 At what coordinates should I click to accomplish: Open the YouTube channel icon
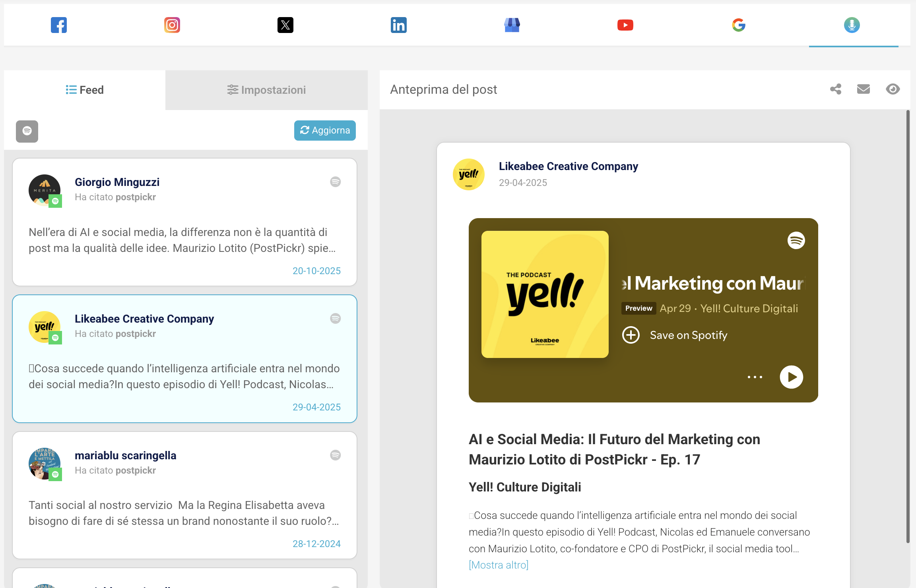625,25
